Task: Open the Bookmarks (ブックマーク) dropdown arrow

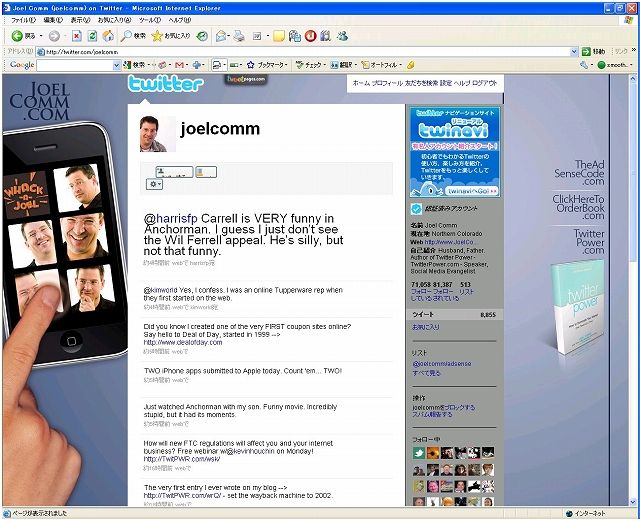Action: (286, 65)
